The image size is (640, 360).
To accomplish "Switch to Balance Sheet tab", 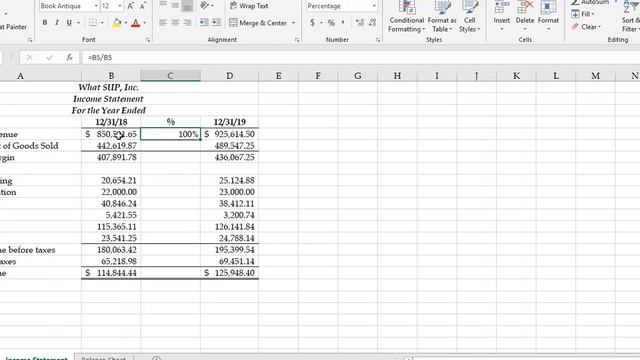I will pos(104,358).
